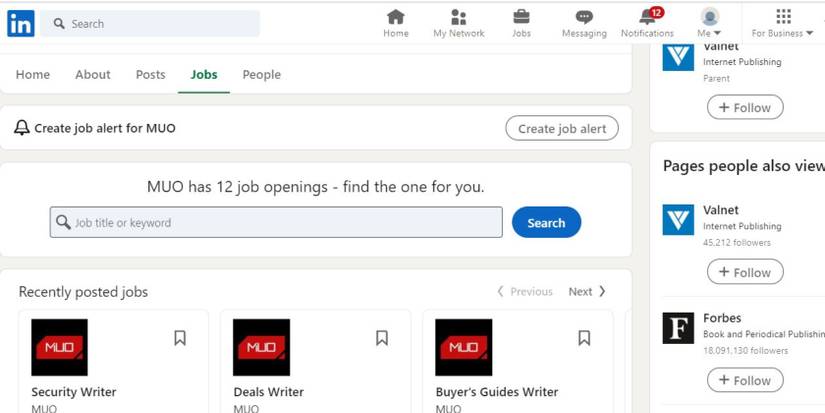This screenshot has width=825, height=413.
Task: Open the For Business grid icon
Action: click(783, 17)
